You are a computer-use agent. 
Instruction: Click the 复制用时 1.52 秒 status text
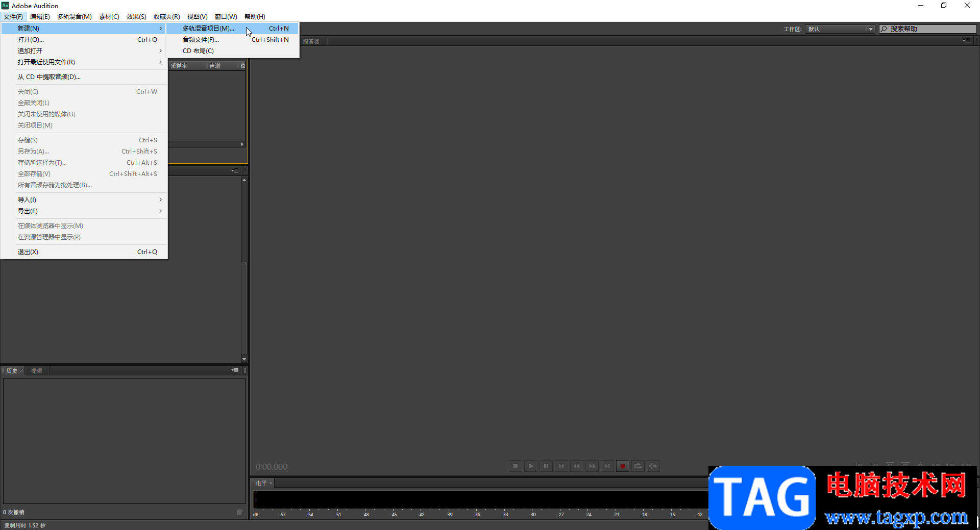(25, 525)
